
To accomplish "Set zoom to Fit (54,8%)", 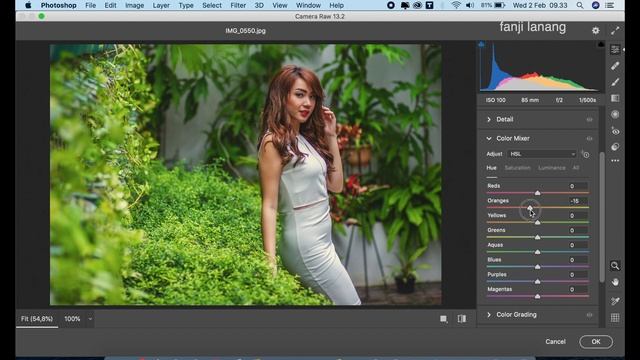I will [37, 319].
